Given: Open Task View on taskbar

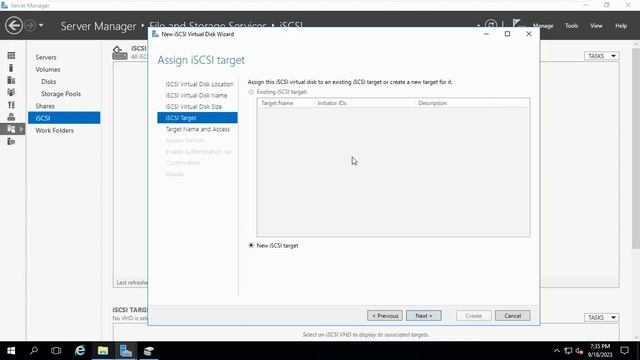Looking at the screenshot, I should pos(56,351).
